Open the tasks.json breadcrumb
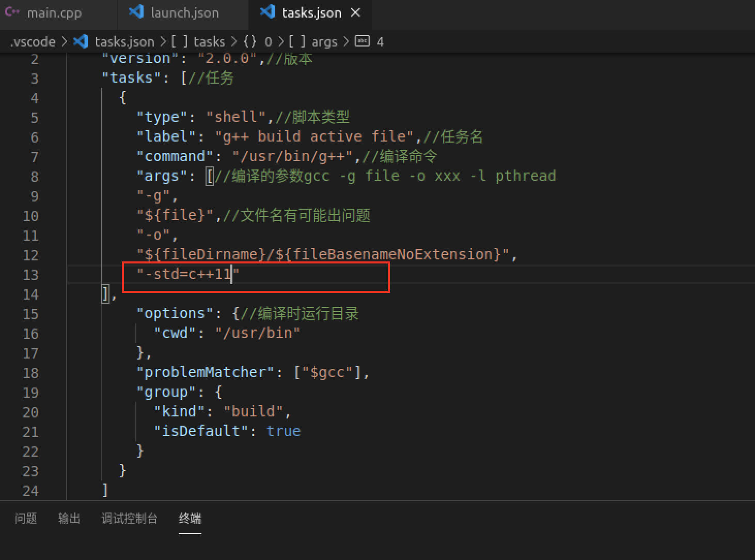Screen dimensions: 755x560 tap(124, 42)
